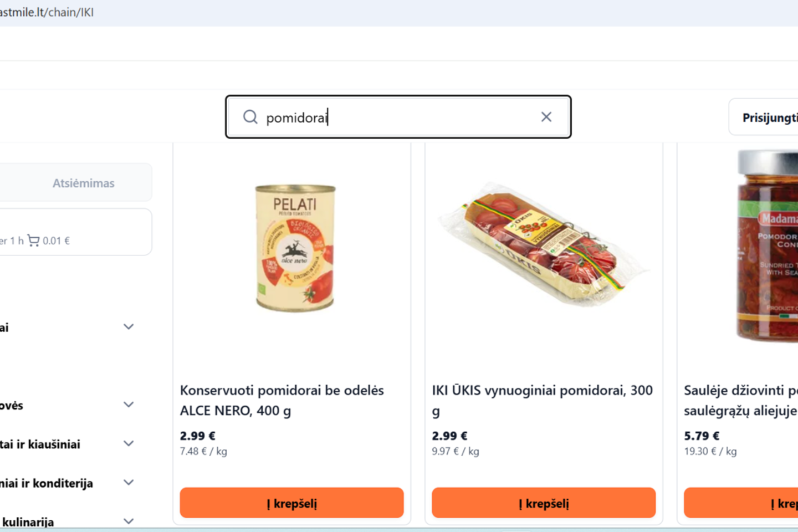Open the ALCE NERO Pelati can image
This screenshot has height=532, width=798.
coord(295,247)
